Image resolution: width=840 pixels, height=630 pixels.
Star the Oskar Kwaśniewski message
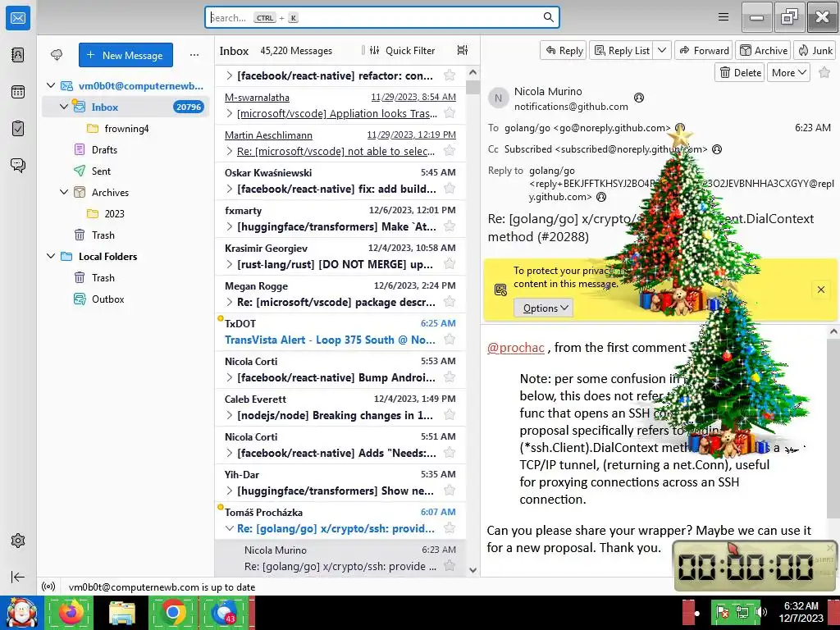click(450, 189)
